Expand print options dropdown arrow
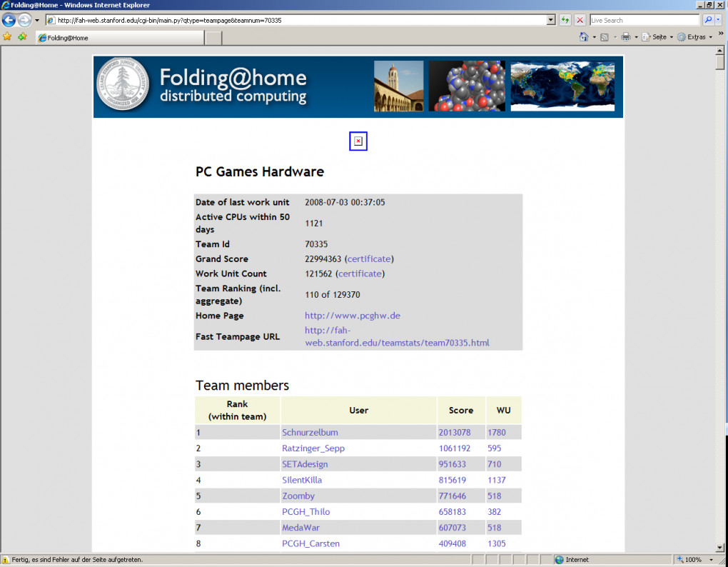 pyautogui.click(x=636, y=37)
